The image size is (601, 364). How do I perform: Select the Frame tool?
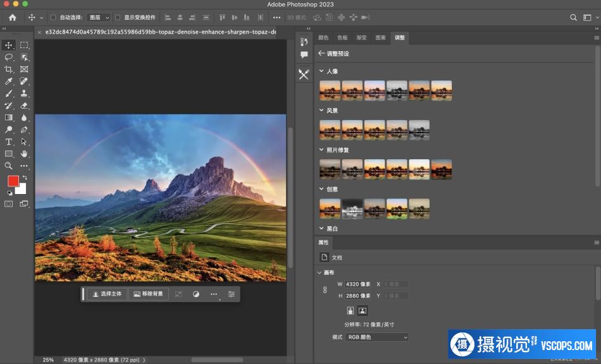click(x=24, y=70)
